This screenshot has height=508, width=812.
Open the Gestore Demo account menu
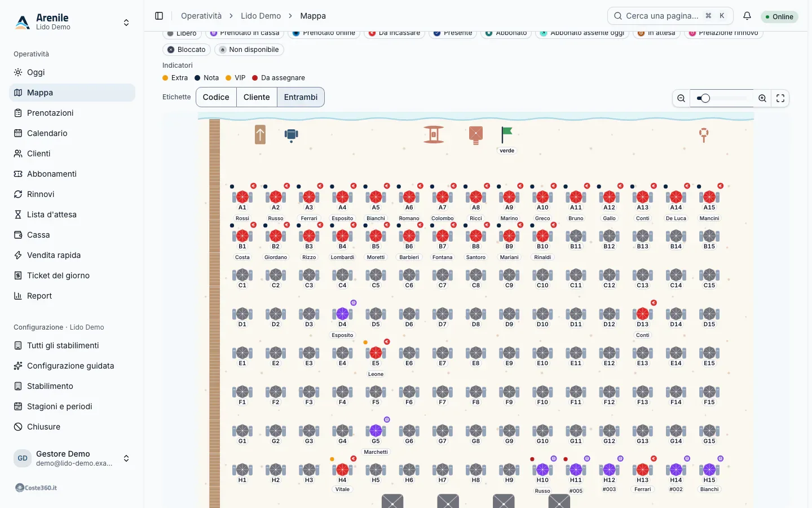click(72, 458)
